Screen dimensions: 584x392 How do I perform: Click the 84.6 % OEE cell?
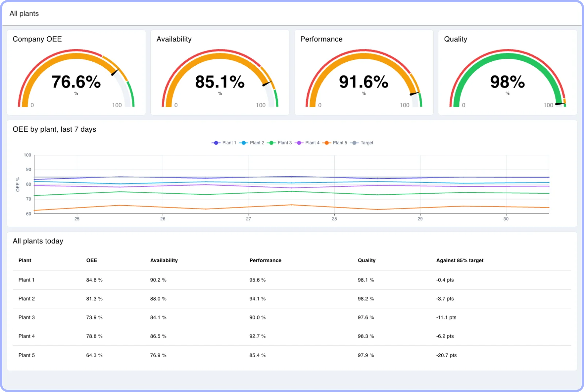point(94,280)
